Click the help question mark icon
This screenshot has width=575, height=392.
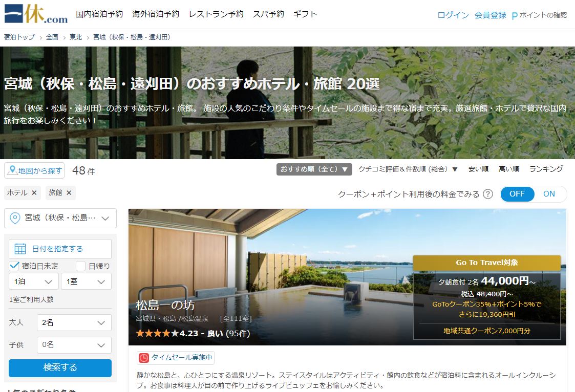pyautogui.click(x=488, y=194)
